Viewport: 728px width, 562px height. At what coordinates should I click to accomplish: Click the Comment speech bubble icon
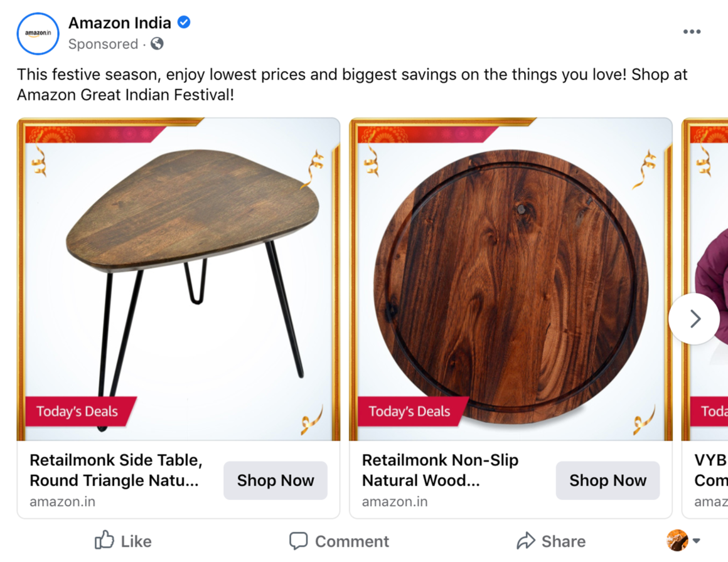coord(298,540)
